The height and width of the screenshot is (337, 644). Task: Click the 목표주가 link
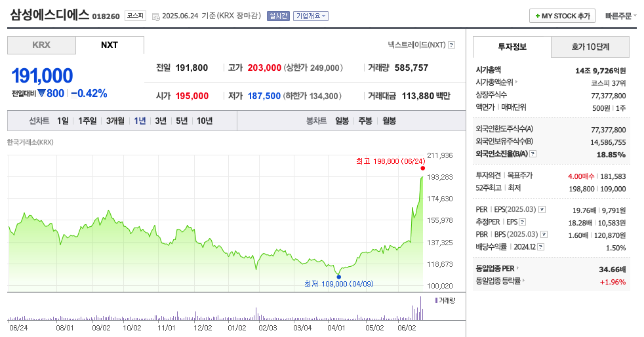pos(519,175)
